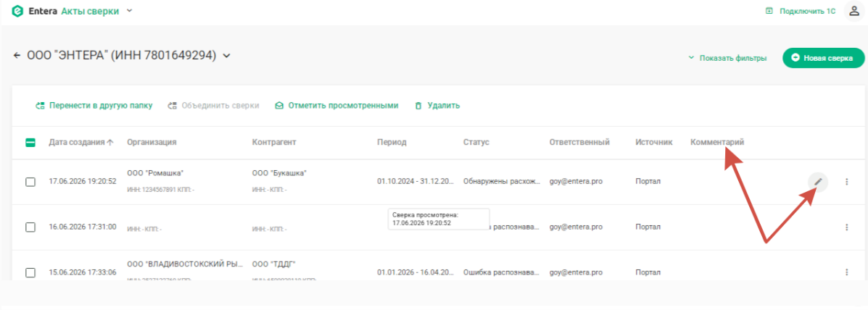Click the Источник column header

[x=654, y=142]
